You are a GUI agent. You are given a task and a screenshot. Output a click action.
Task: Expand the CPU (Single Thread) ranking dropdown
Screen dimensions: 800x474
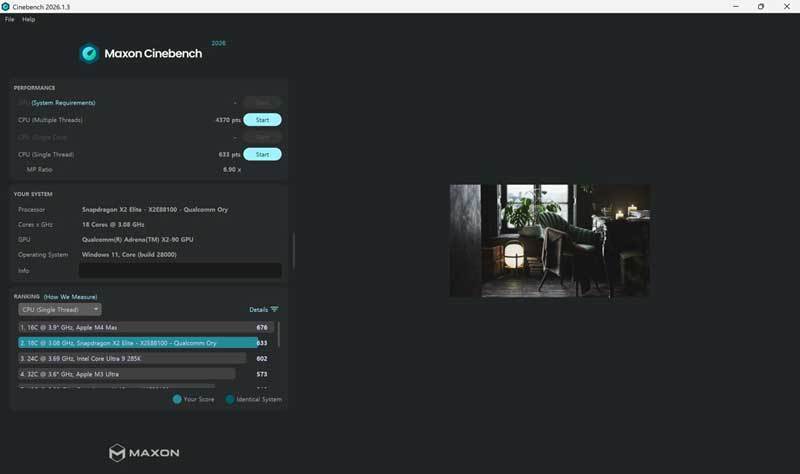tap(60, 309)
